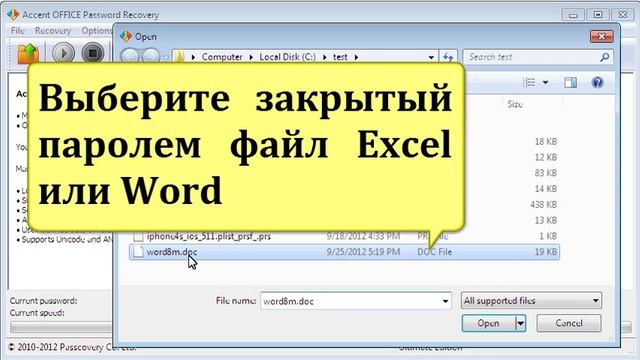Open the help question mark icon
This screenshot has width=640, height=360.
tap(598, 82)
